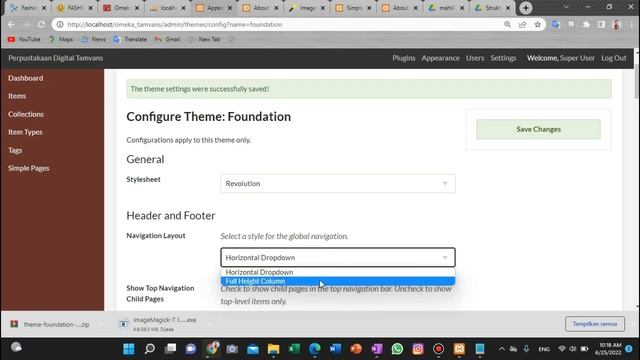
Task: Open taskbar Search
Action: (150, 349)
